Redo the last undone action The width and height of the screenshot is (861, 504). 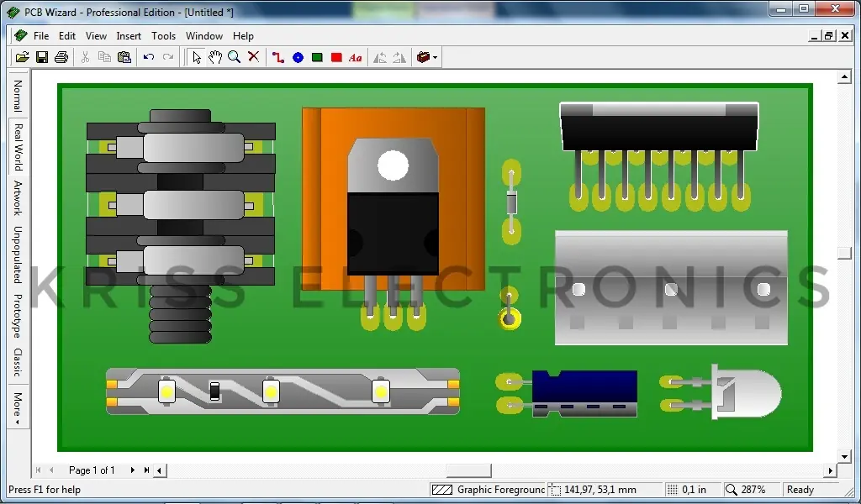(168, 57)
